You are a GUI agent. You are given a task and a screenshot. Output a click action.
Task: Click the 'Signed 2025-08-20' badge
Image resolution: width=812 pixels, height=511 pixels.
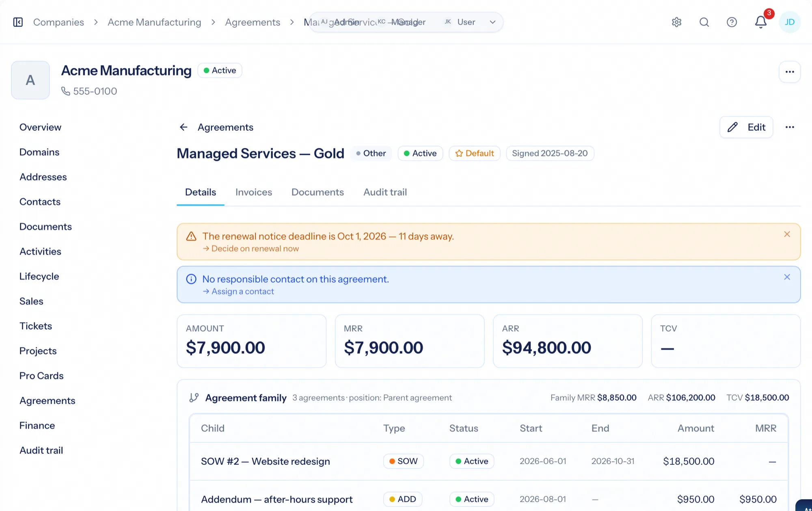[x=550, y=153]
